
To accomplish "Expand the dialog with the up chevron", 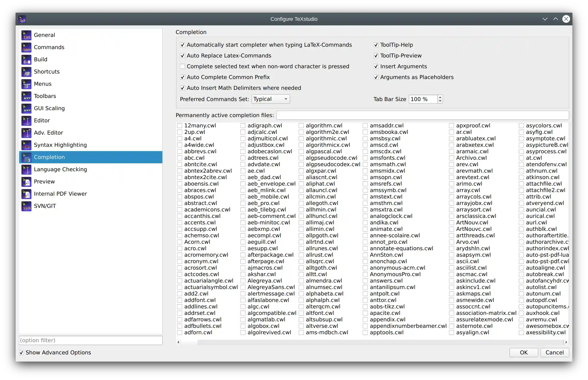I will point(556,19).
